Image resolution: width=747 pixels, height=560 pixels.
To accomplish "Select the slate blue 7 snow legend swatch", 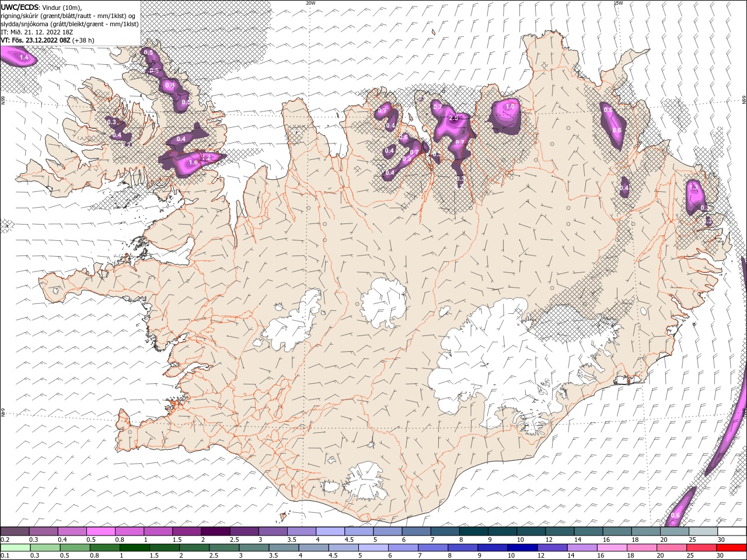I will pyautogui.click(x=445, y=531).
